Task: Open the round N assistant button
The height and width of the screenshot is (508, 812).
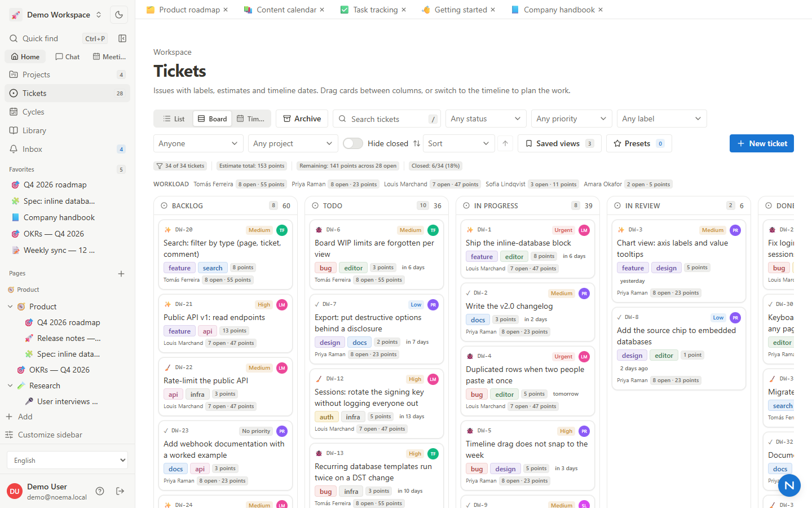Action: 789,485
